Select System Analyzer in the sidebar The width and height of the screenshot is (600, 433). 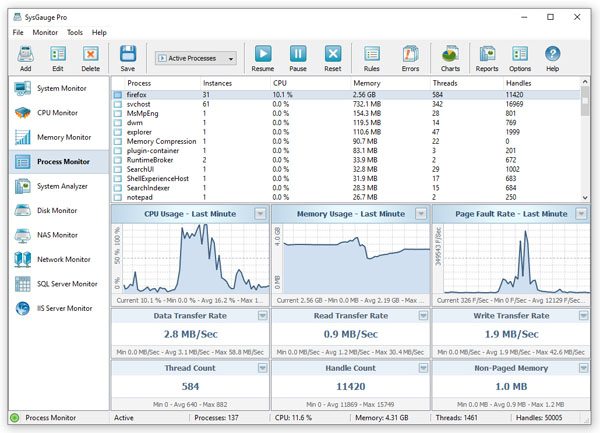click(x=59, y=186)
